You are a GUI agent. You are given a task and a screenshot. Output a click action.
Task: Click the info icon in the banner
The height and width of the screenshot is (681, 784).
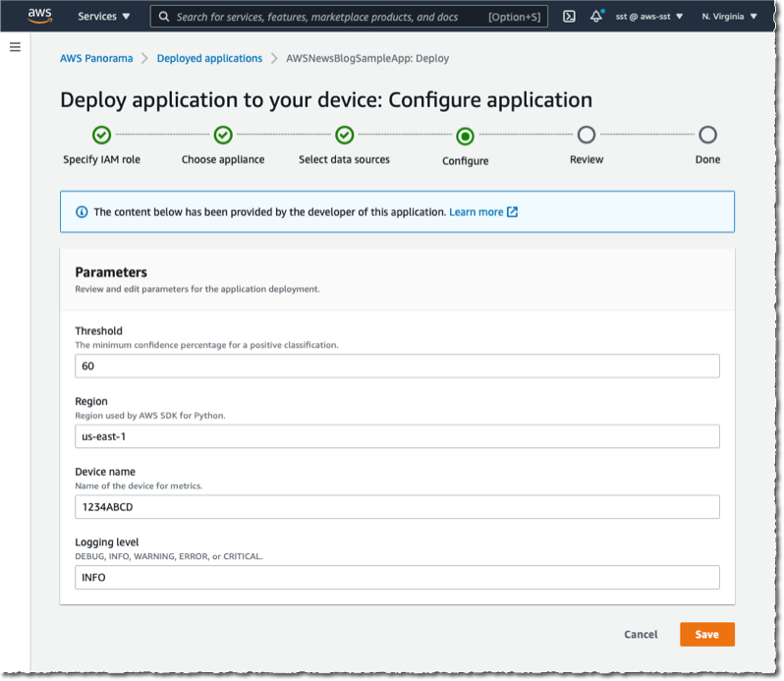(x=82, y=212)
